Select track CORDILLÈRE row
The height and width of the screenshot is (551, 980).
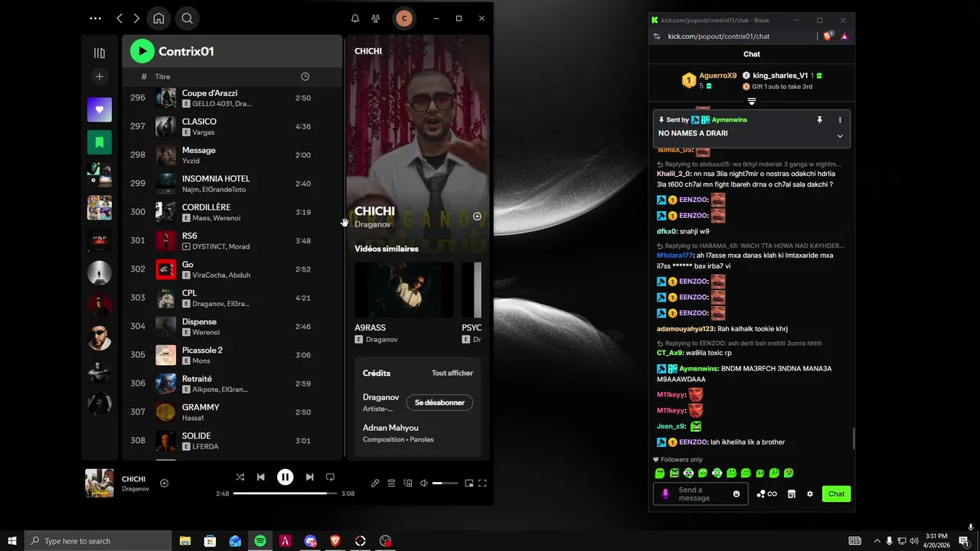(232, 212)
